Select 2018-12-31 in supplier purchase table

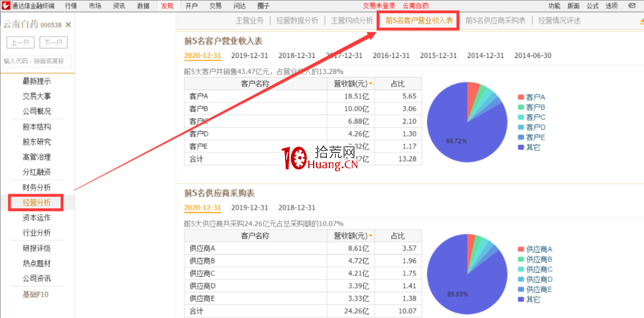tap(297, 208)
